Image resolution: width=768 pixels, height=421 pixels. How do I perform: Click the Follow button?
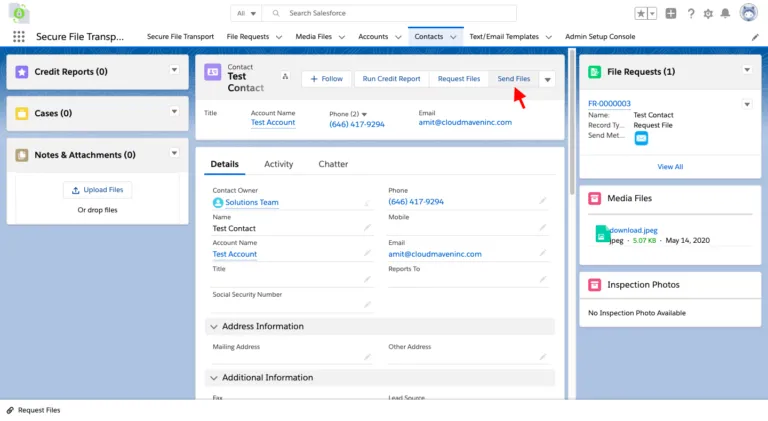click(x=326, y=79)
